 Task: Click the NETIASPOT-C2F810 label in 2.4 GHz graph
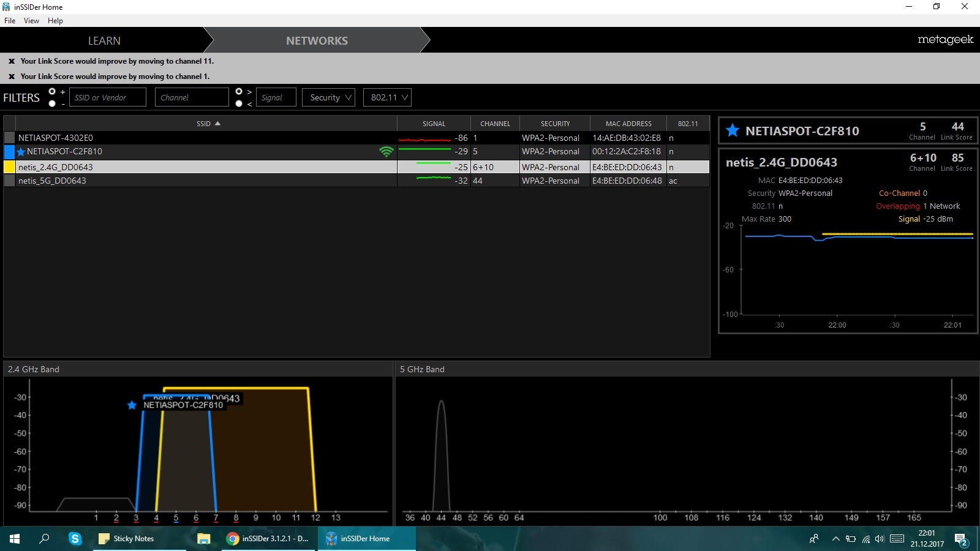(x=183, y=405)
